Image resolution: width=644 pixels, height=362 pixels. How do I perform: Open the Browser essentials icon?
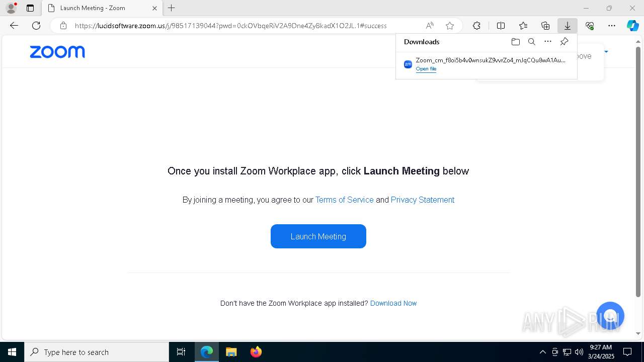click(x=590, y=26)
